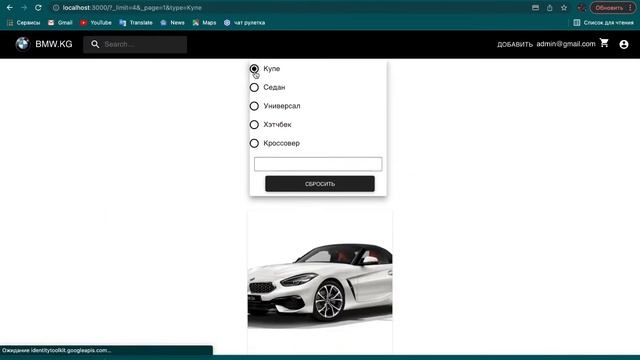Open Список для чтения reading list
Viewport: 640px width, 360px height.
click(603, 23)
